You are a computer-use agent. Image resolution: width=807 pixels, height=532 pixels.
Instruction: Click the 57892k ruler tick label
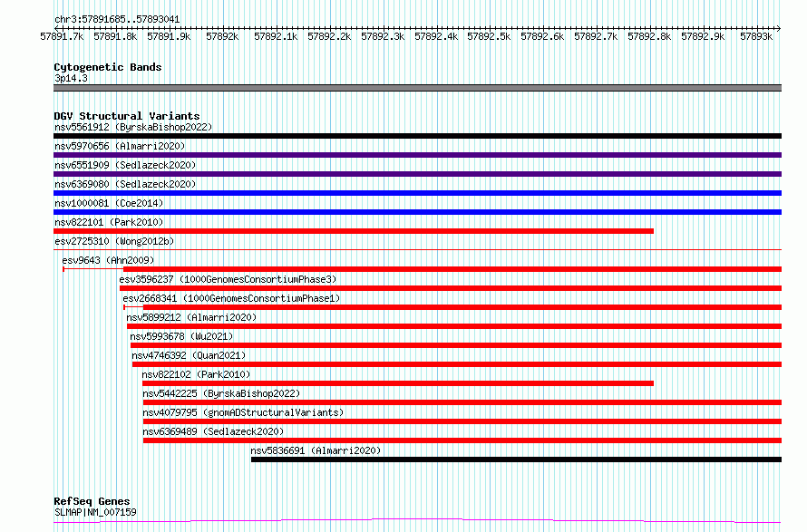pyautogui.click(x=222, y=36)
